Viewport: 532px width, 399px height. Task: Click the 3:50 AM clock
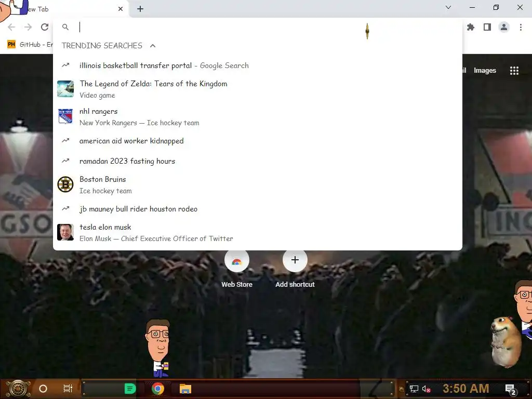[465, 388]
